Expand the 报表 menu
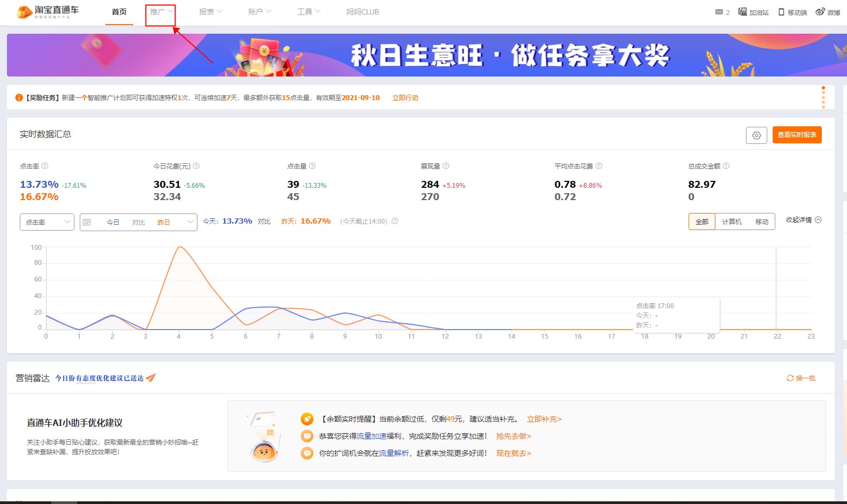The width and height of the screenshot is (847, 504). tap(210, 12)
